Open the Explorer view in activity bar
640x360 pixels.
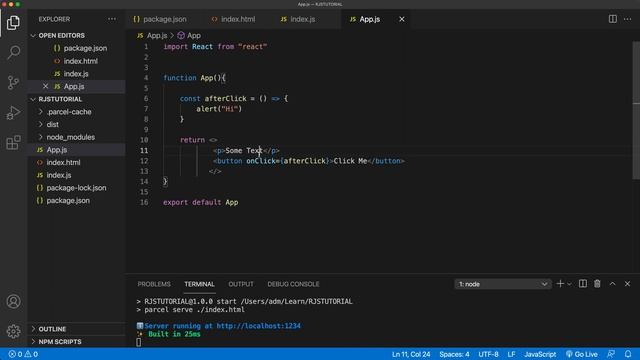pyautogui.click(x=13, y=22)
